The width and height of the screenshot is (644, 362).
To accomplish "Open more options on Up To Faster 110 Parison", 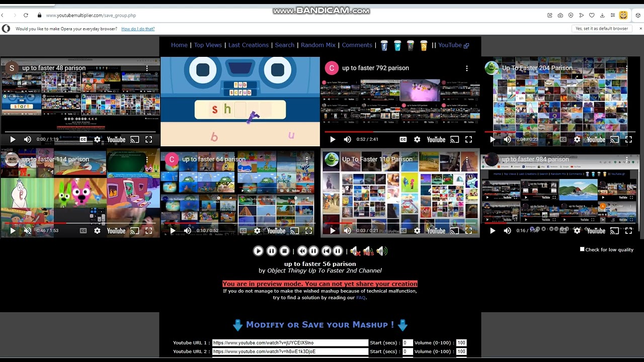I will (467, 159).
